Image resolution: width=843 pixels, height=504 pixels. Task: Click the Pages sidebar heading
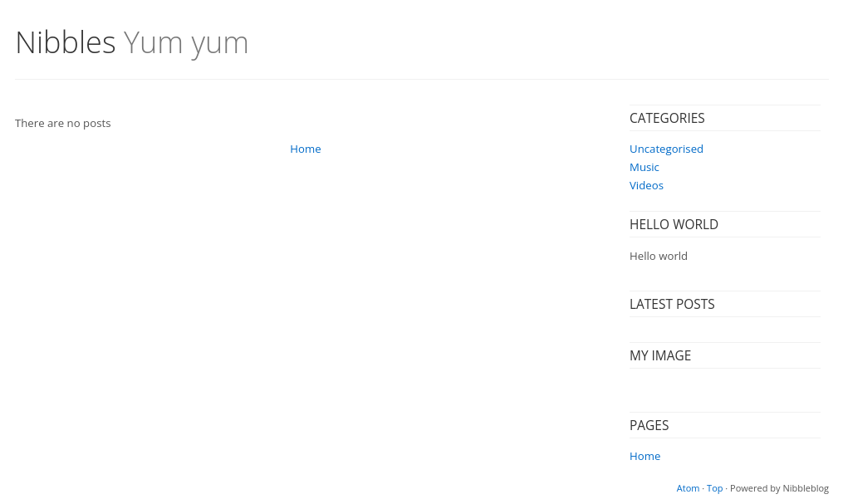(x=649, y=426)
